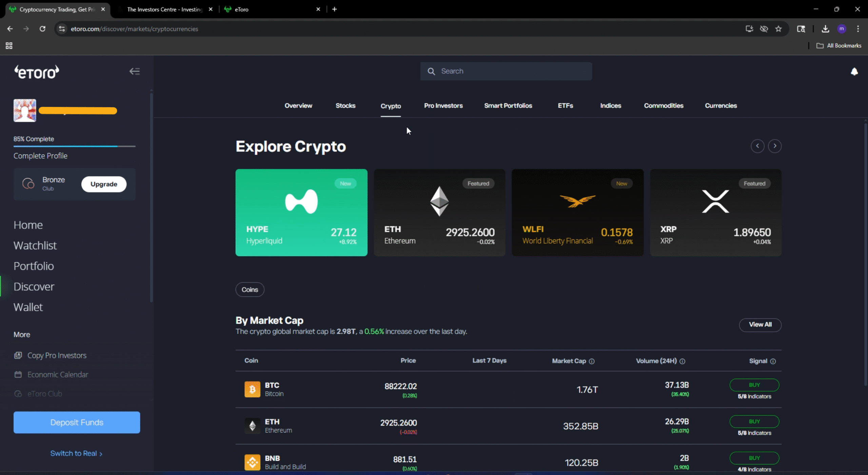Click Complete Profile link
868x475 pixels.
point(40,156)
